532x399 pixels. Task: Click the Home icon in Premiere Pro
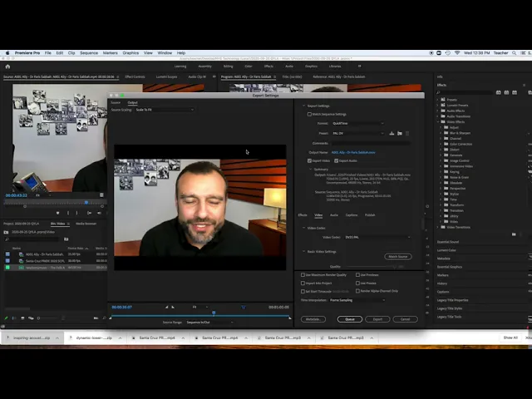click(x=7, y=66)
